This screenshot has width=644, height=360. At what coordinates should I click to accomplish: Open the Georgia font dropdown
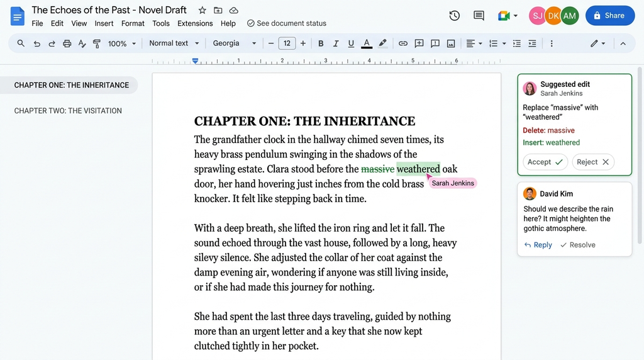click(234, 43)
